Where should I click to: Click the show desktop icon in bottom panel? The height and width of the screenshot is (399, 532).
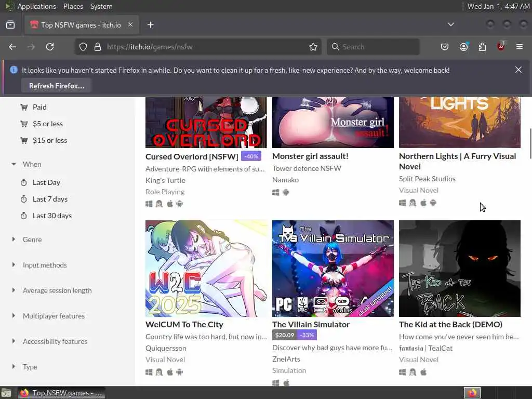(6, 393)
